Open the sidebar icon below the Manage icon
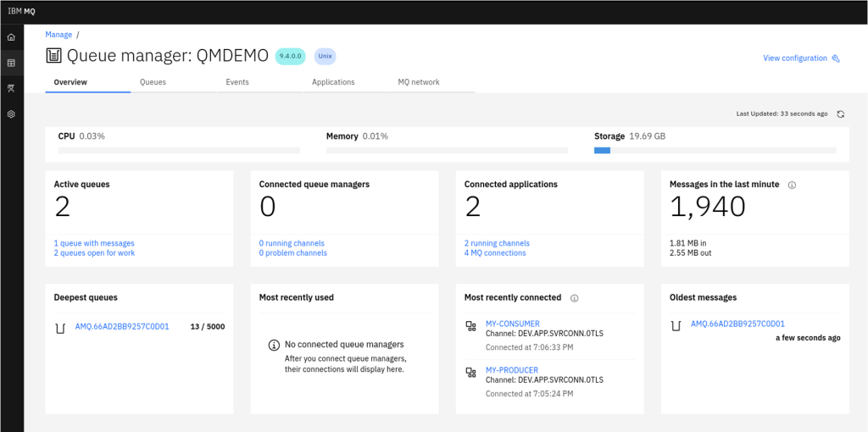Image resolution: width=868 pixels, height=432 pixels. point(11,88)
